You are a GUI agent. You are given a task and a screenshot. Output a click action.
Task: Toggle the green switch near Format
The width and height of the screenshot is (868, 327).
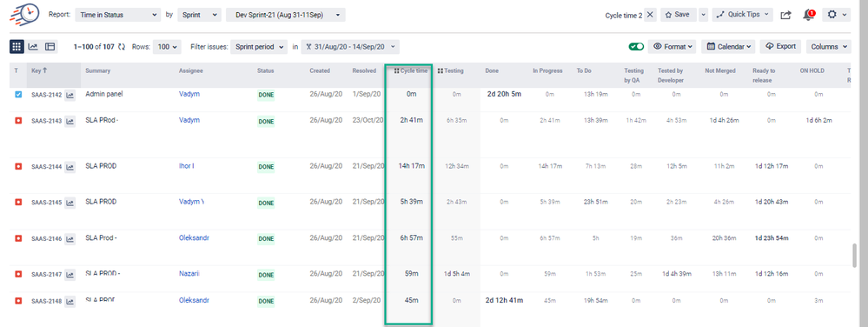(636, 47)
